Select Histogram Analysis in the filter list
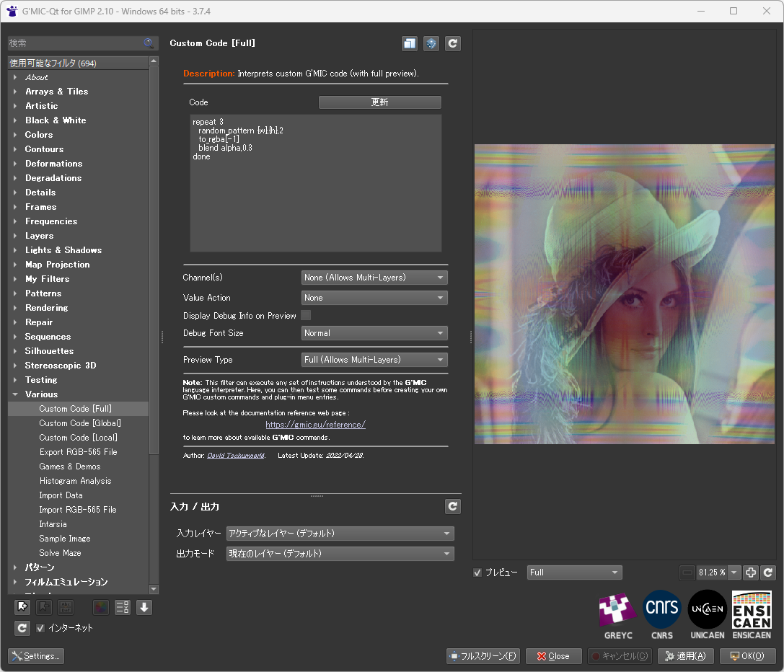Image resolution: width=784 pixels, height=672 pixels. tap(75, 481)
